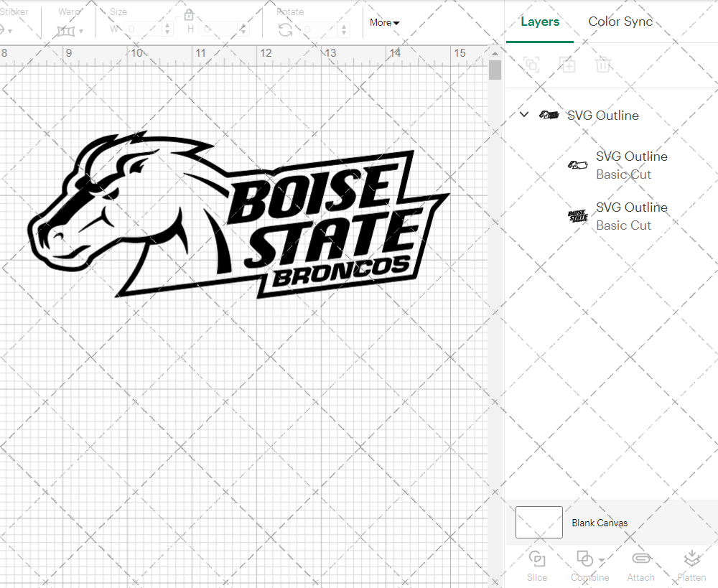Switch to the Color Sync tab
The height and width of the screenshot is (588, 718).
[620, 22]
